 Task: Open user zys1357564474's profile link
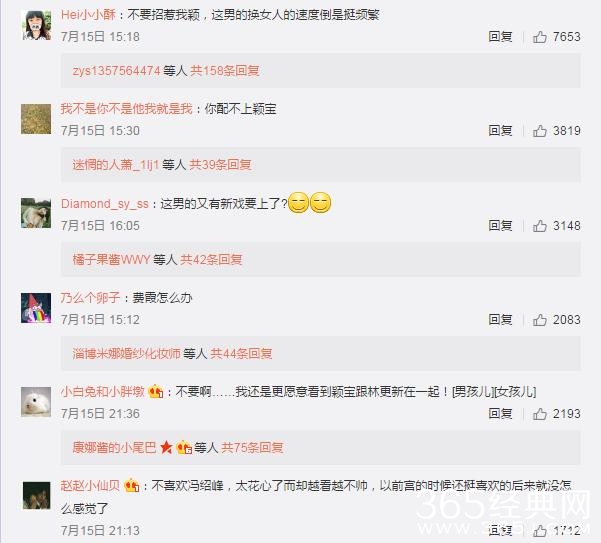coord(116,71)
